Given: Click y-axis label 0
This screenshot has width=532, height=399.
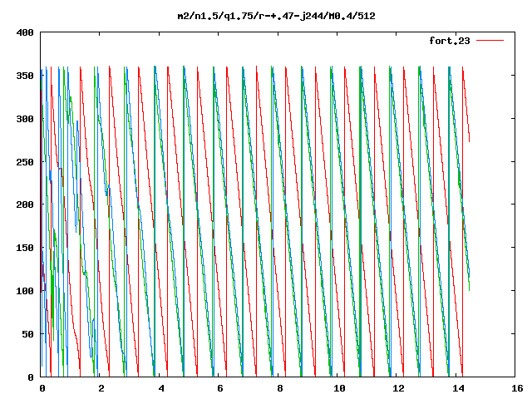Looking at the screenshot, I should point(31,377).
